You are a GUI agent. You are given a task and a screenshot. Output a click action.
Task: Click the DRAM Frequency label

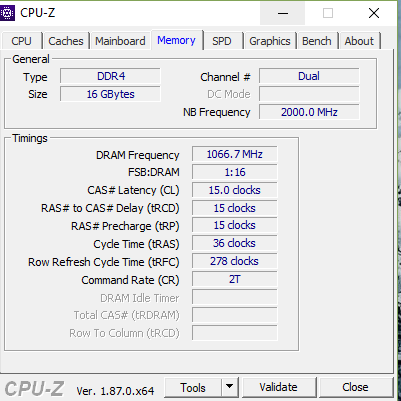tap(138, 155)
